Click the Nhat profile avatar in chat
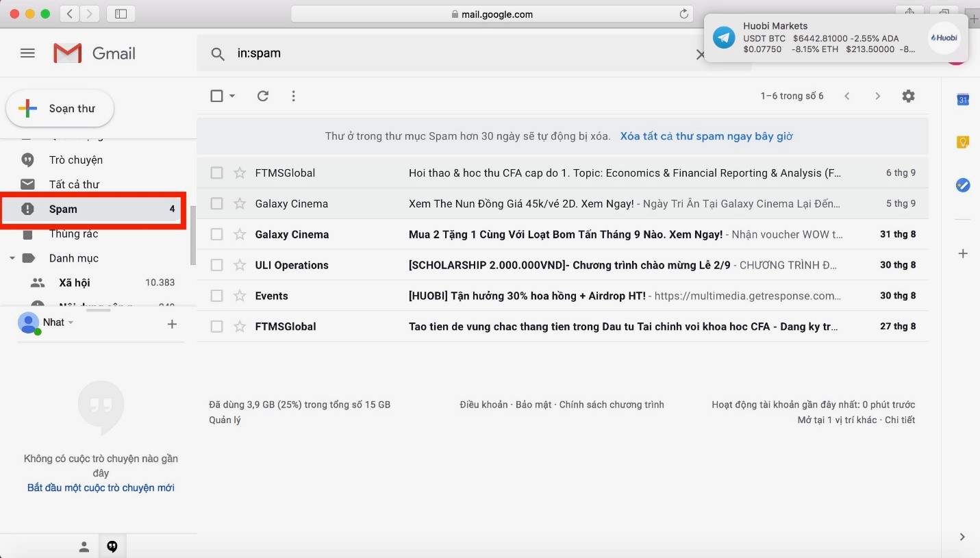Image resolution: width=980 pixels, height=558 pixels. point(28,322)
